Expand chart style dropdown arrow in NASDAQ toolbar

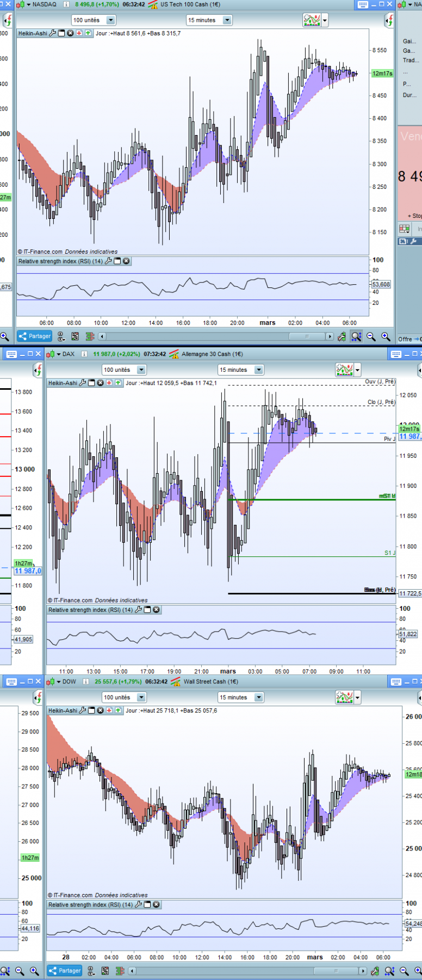coord(325,21)
